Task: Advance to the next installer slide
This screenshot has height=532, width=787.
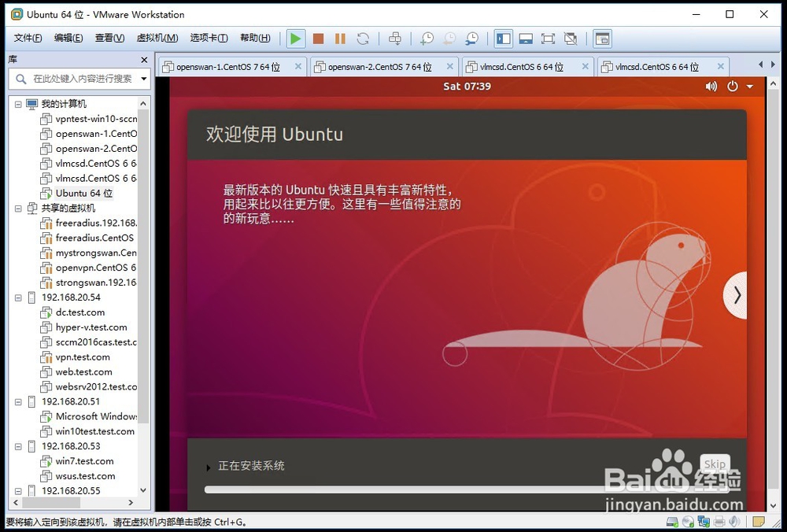Action: pyautogui.click(x=737, y=295)
